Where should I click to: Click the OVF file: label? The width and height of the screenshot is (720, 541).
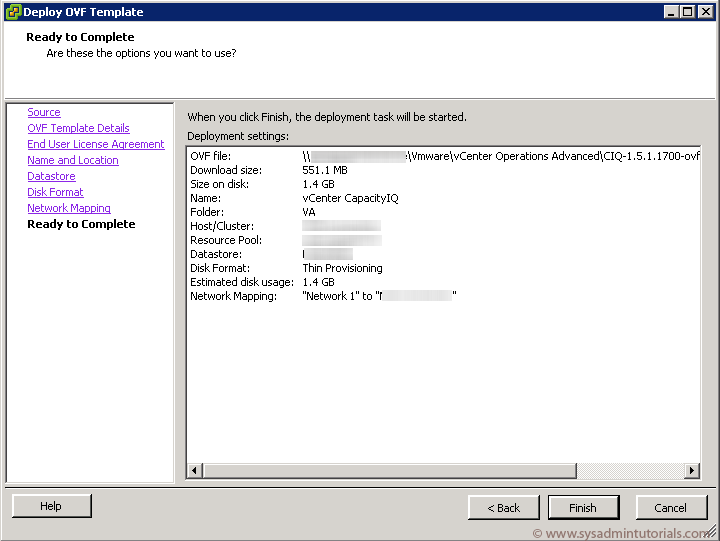pyautogui.click(x=210, y=156)
